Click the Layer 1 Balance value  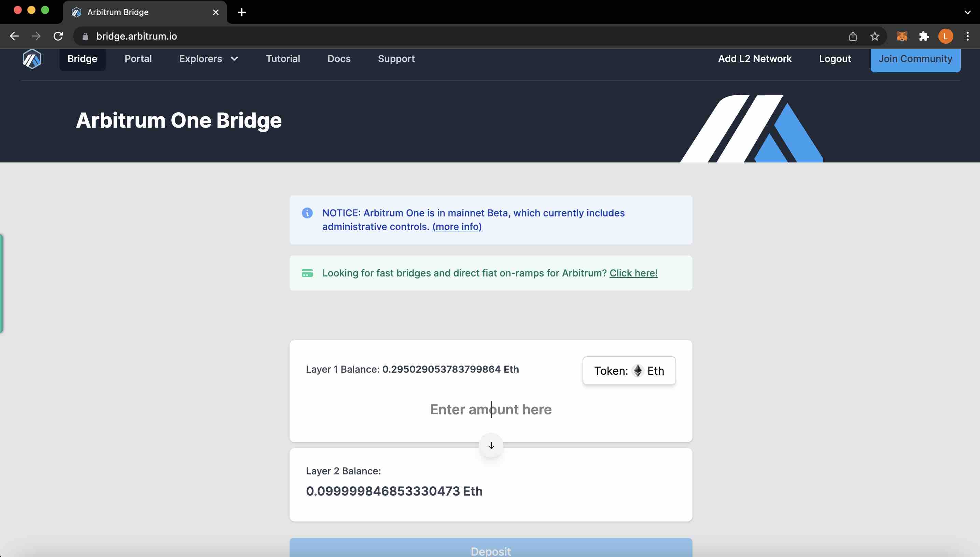450,370
